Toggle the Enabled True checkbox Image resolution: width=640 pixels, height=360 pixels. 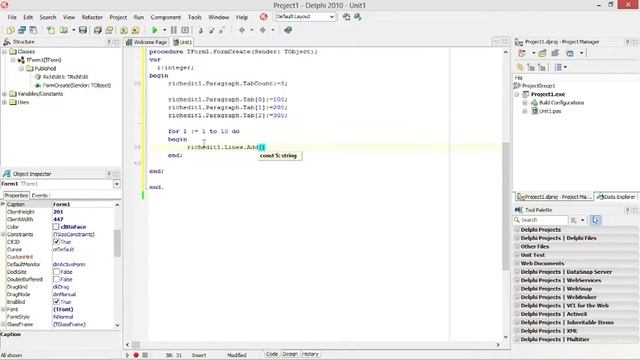(x=56, y=302)
